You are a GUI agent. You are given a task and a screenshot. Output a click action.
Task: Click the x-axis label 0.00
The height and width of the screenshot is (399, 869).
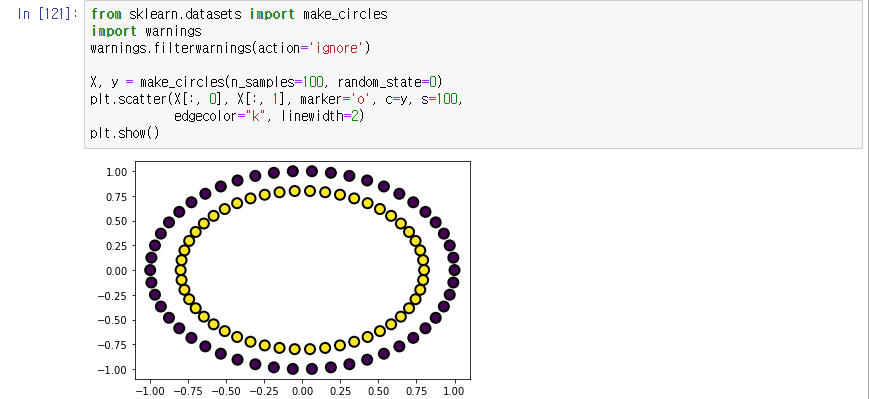(302, 391)
